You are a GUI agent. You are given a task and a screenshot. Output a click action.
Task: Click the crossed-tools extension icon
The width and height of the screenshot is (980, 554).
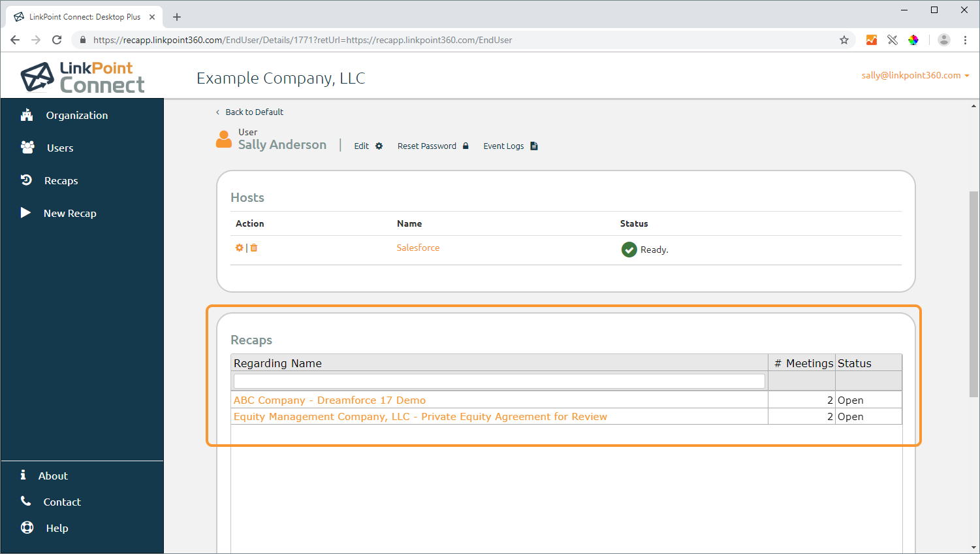point(893,40)
